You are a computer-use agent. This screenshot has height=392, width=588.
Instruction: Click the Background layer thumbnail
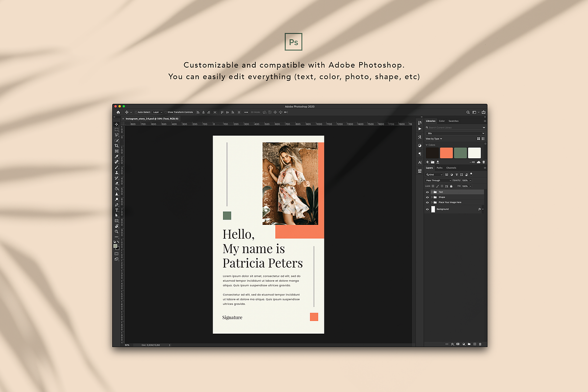click(433, 209)
